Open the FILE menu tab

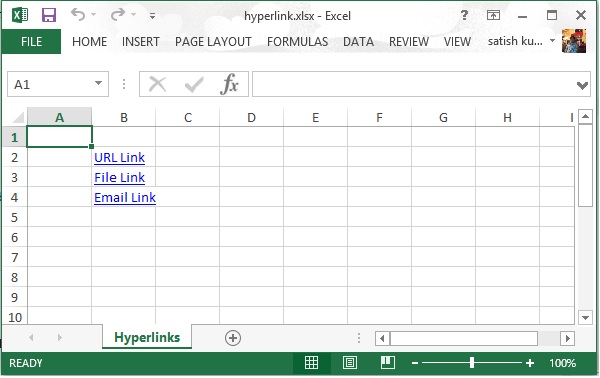[31, 41]
